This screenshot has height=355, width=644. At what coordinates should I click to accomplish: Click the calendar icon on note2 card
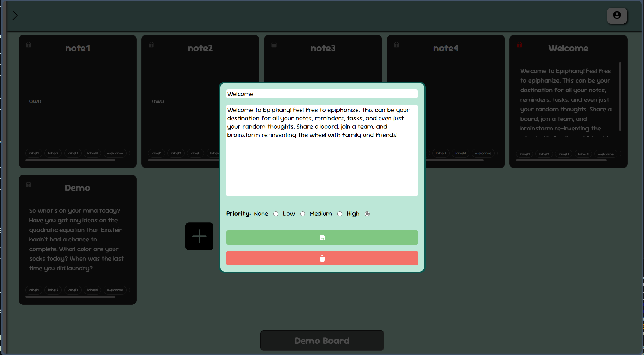(151, 45)
